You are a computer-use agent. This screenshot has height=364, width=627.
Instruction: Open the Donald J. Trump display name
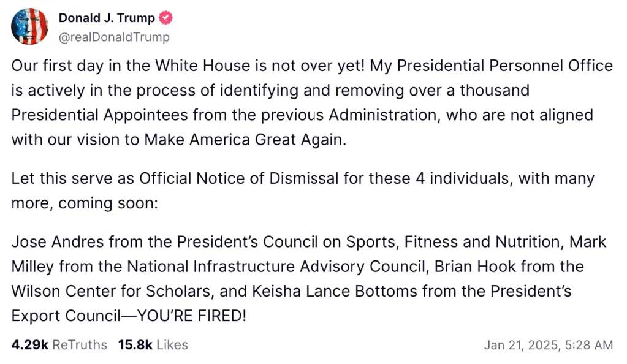[107, 18]
